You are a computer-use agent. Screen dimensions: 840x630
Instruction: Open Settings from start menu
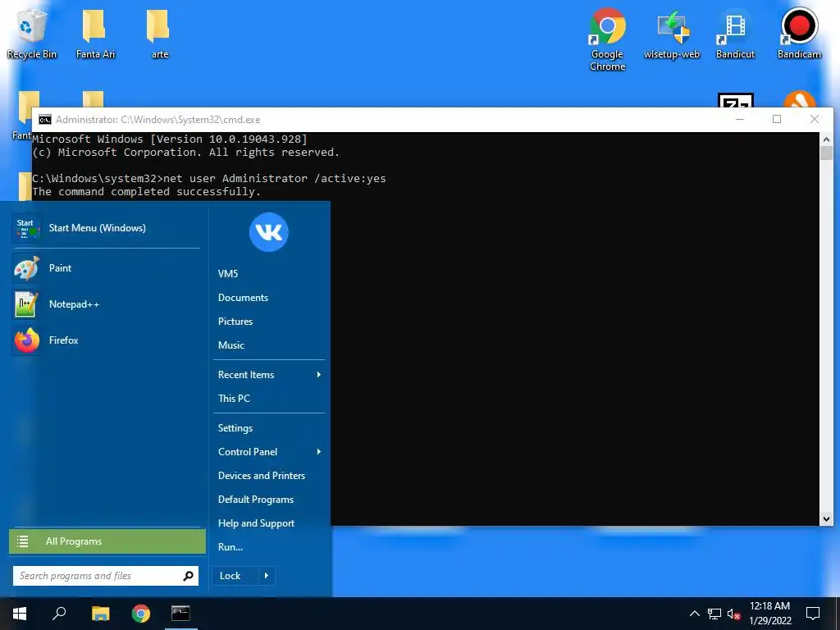coord(235,428)
